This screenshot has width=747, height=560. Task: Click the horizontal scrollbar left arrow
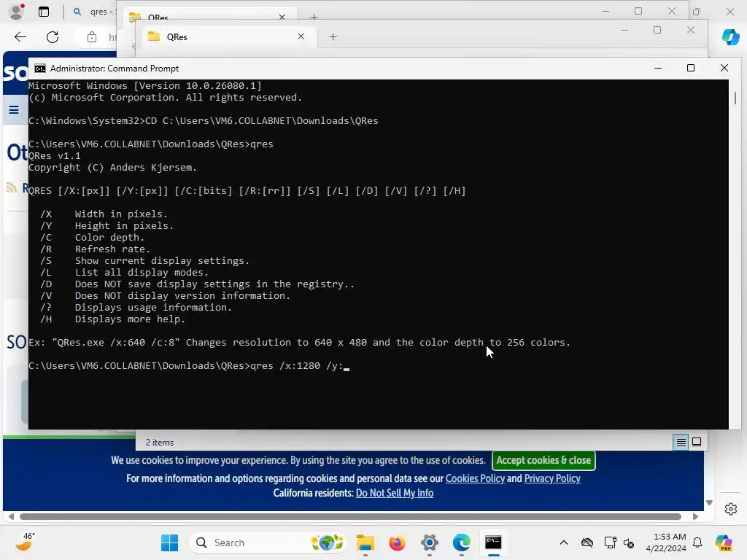(x=10, y=517)
